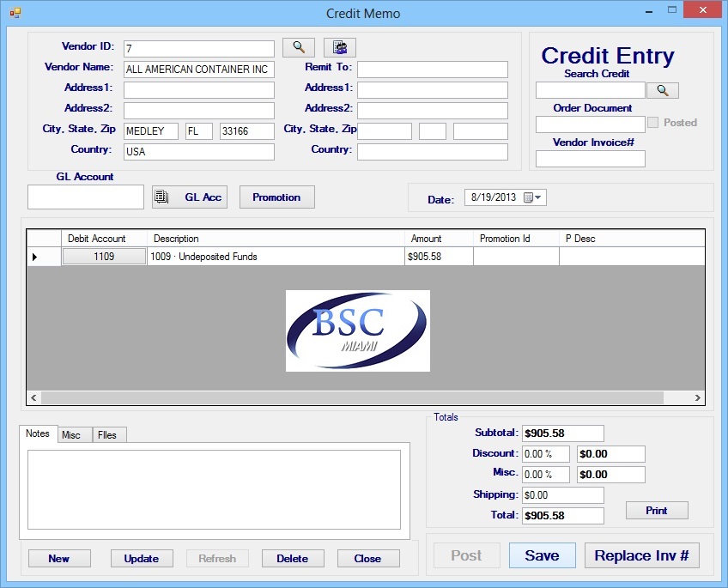Click the Search Credit input field
Image resolution: width=728 pixels, height=588 pixels.
tap(590, 90)
